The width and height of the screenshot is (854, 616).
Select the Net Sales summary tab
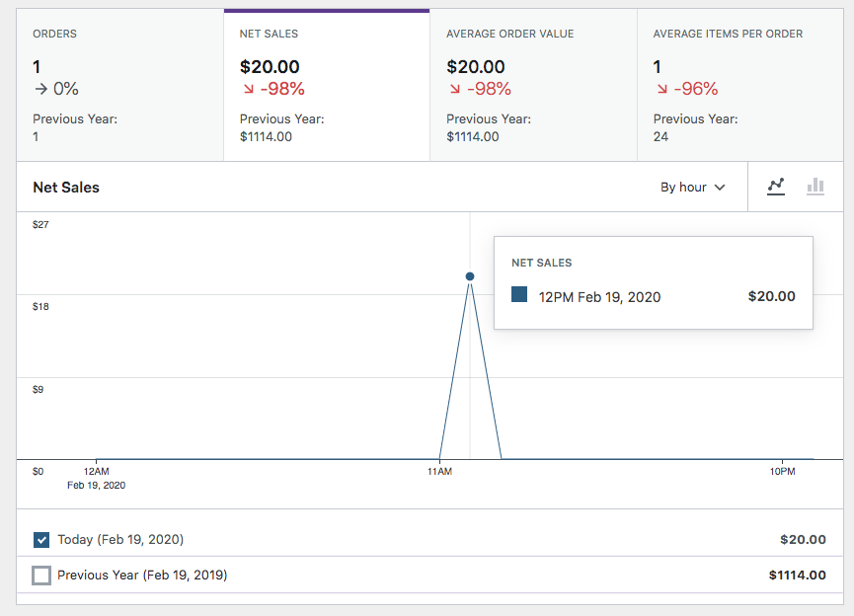(x=327, y=85)
